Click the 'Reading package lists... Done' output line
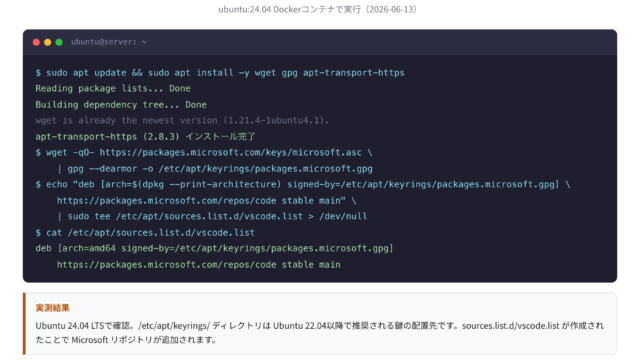The height and width of the screenshot is (360, 640). pyautogui.click(x=113, y=89)
